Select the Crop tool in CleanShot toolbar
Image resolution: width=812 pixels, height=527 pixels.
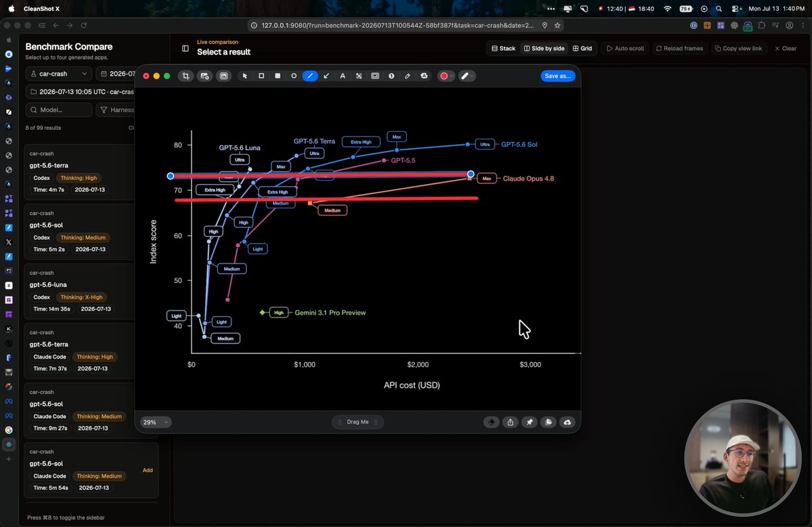coord(185,76)
